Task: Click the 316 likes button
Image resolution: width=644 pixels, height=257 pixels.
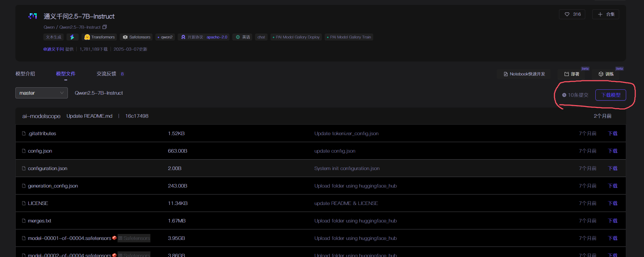Action: tap(572, 14)
